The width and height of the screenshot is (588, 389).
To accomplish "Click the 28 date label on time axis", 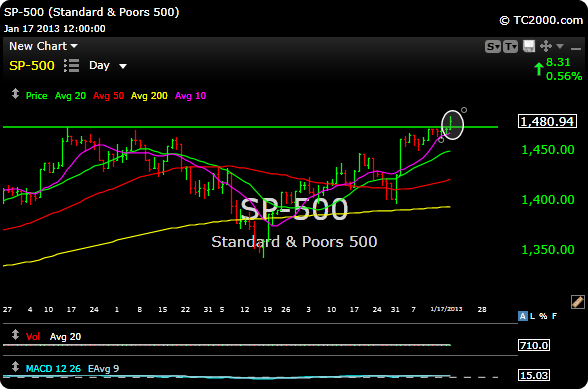I will 482,309.
